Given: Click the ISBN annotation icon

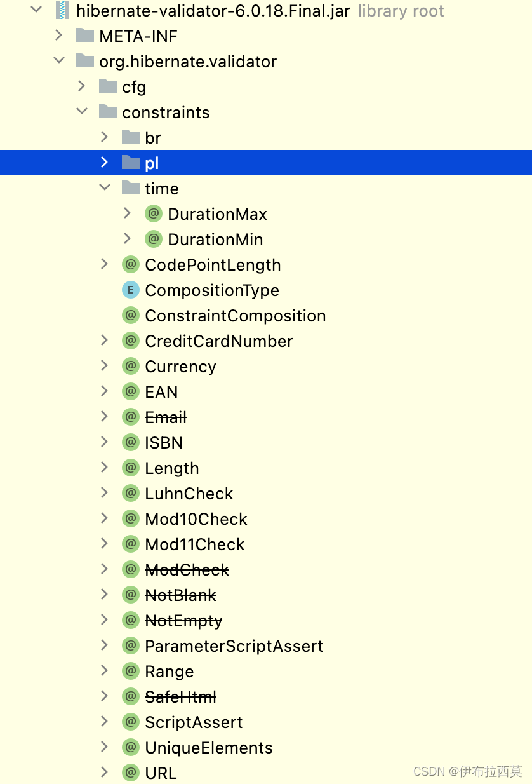Looking at the screenshot, I should point(131,442).
